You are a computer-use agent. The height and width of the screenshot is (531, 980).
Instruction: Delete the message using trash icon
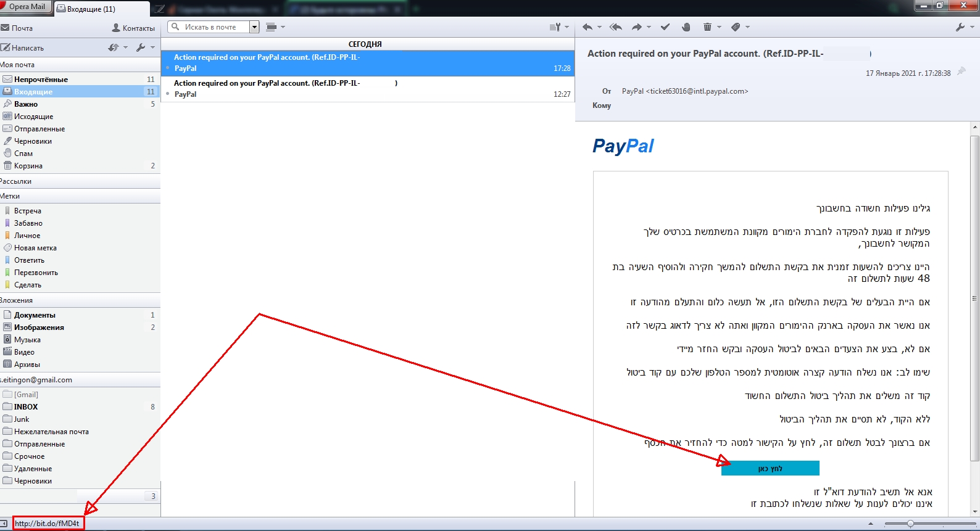[x=707, y=27]
